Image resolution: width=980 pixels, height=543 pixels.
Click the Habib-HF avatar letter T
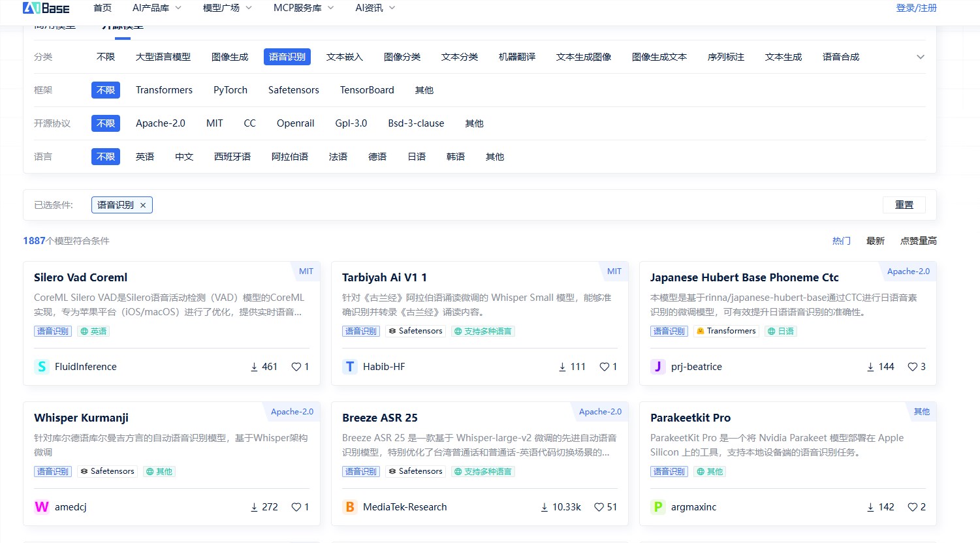(x=350, y=367)
